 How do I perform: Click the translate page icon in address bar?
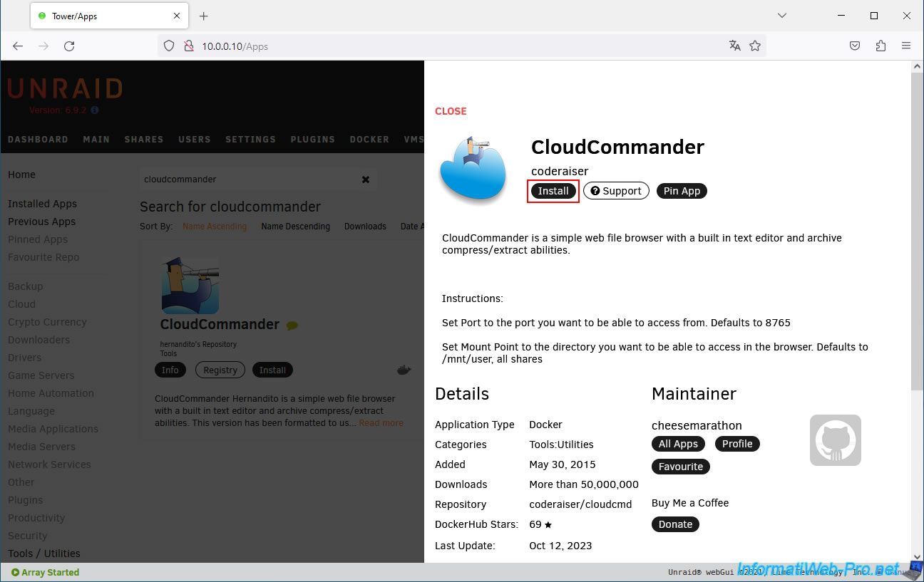coord(735,46)
